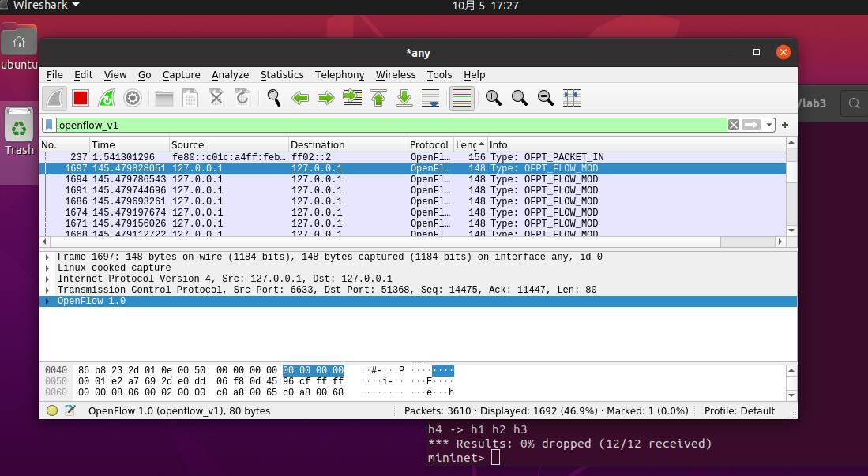Image resolution: width=868 pixels, height=476 pixels.
Task: Zoom in the main window text
Action: click(493, 99)
